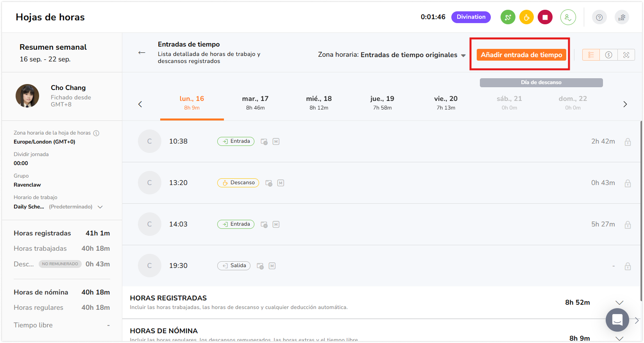Viewport: 644px width, 343px height.
Task: Click Añadir entrada de tiempo button
Action: [x=521, y=55]
